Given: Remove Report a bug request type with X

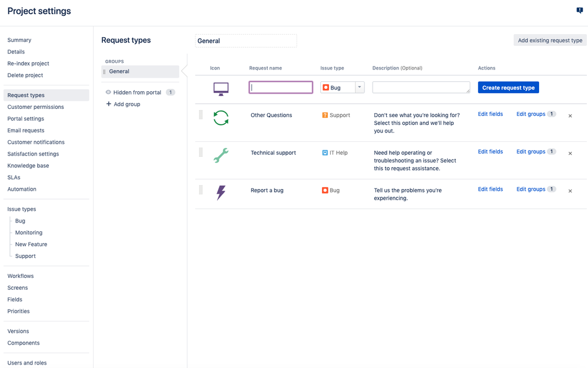Looking at the screenshot, I should click(570, 191).
